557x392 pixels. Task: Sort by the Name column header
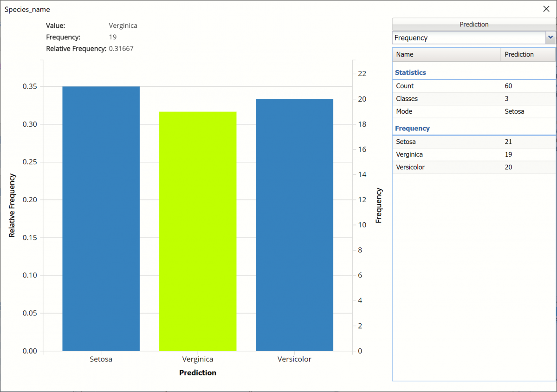(x=446, y=54)
